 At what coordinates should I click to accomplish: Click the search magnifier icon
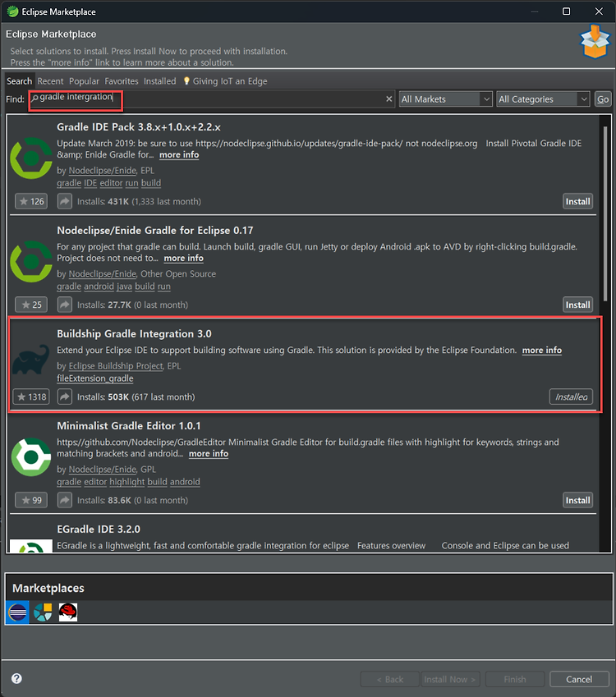pos(34,98)
